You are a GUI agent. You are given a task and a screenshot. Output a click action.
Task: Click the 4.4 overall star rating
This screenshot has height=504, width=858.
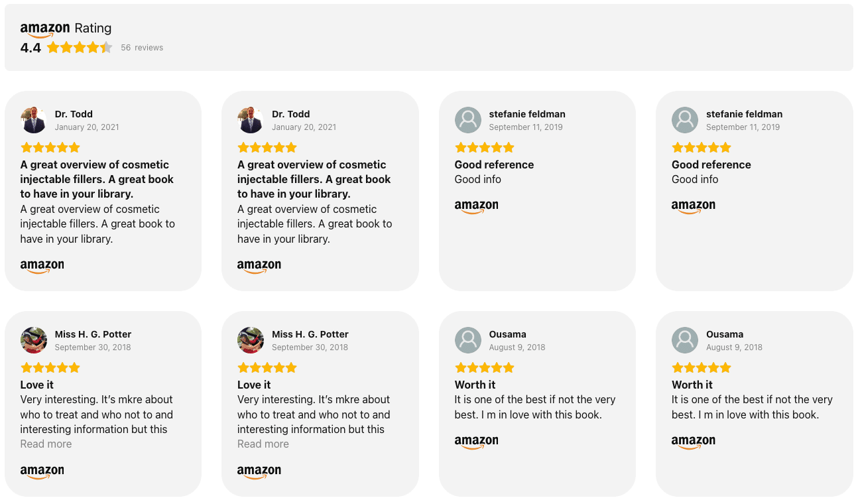pyautogui.click(x=80, y=48)
